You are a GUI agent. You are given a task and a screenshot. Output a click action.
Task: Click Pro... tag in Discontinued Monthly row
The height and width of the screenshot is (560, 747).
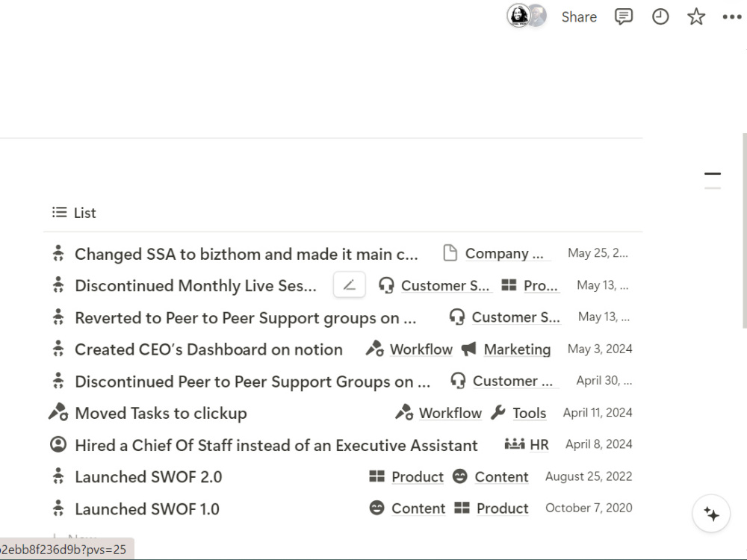tap(541, 285)
